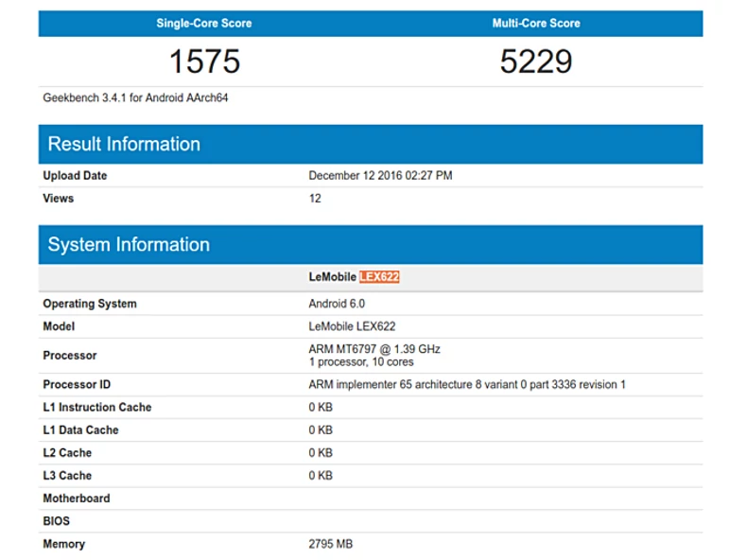This screenshot has width=747, height=560.
Task: Click the Motherboard label
Action: pyautogui.click(x=77, y=499)
